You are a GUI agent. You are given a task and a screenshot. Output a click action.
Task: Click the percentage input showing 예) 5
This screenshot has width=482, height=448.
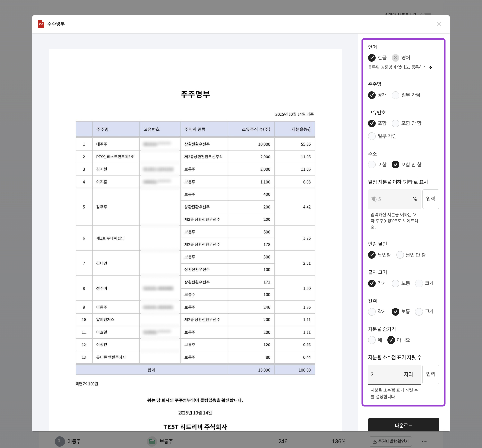point(390,199)
